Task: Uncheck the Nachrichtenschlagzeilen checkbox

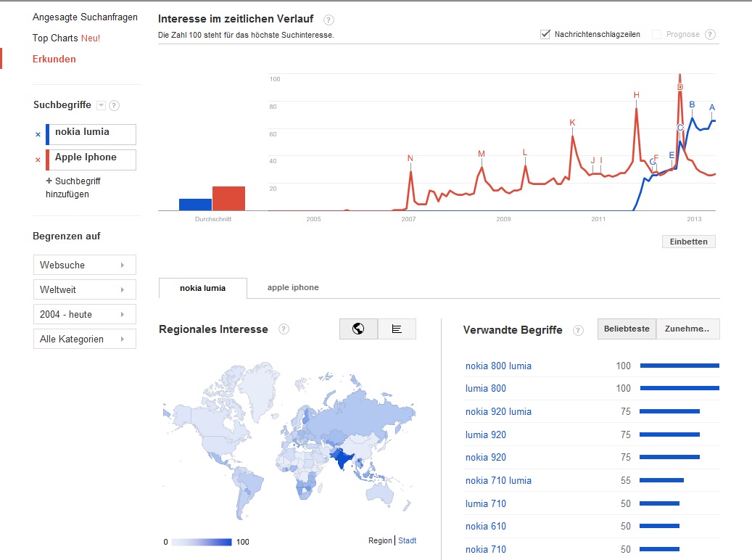Action: [545, 34]
